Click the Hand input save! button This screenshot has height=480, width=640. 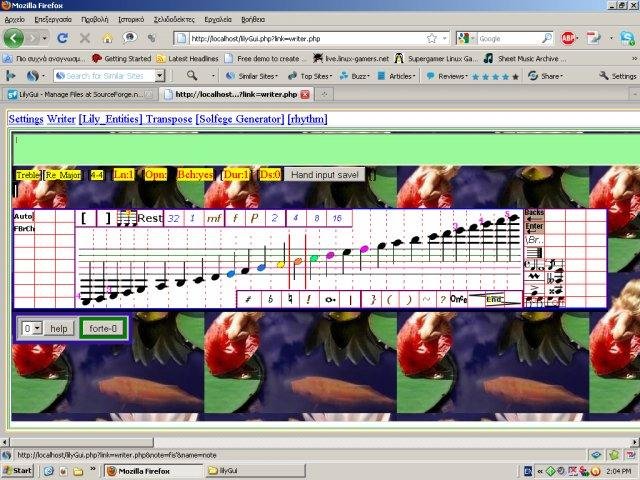coord(324,175)
